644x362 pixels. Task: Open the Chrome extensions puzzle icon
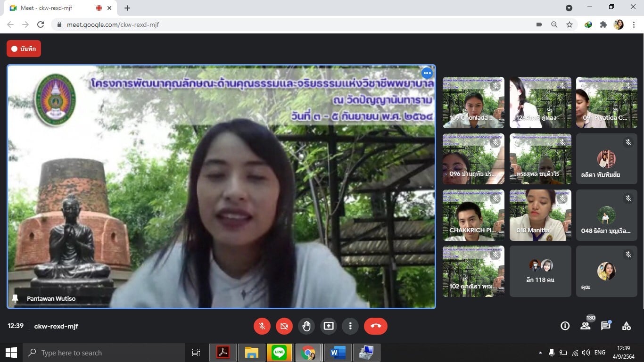(603, 25)
